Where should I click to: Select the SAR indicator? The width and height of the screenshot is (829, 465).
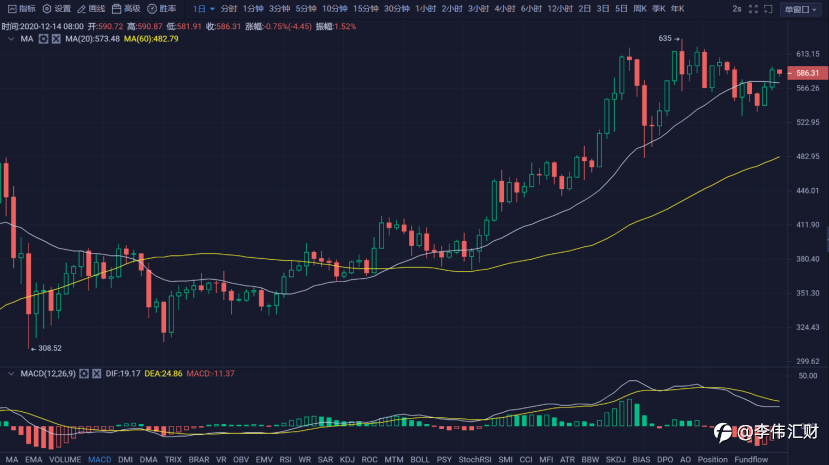point(325,459)
